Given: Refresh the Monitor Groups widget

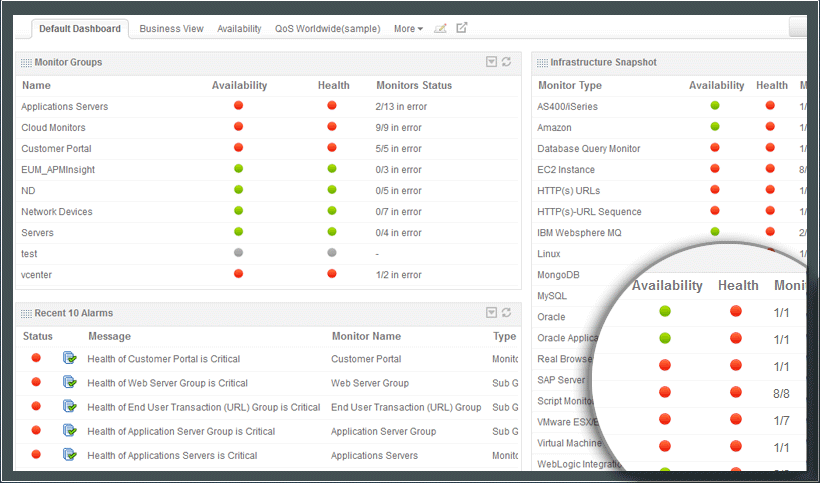Looking at the screenshot, I should pyautogui.click(x=506, y=62).
